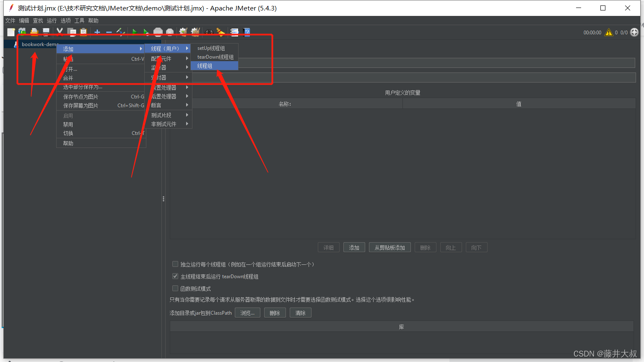Toggle the 独立运行每个线程组 checkbox
The height and width of the screenshot is (362, 644).
click(x=175, y=264)
